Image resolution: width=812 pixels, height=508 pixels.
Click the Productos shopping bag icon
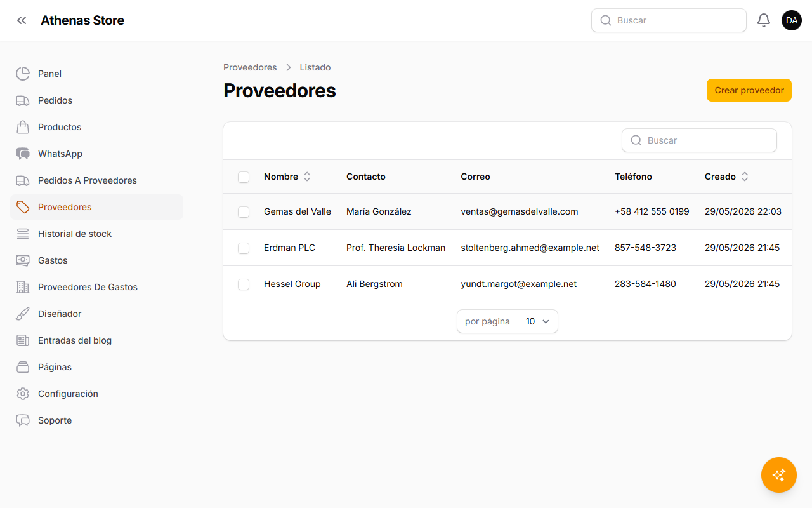(x=23, y=127)
